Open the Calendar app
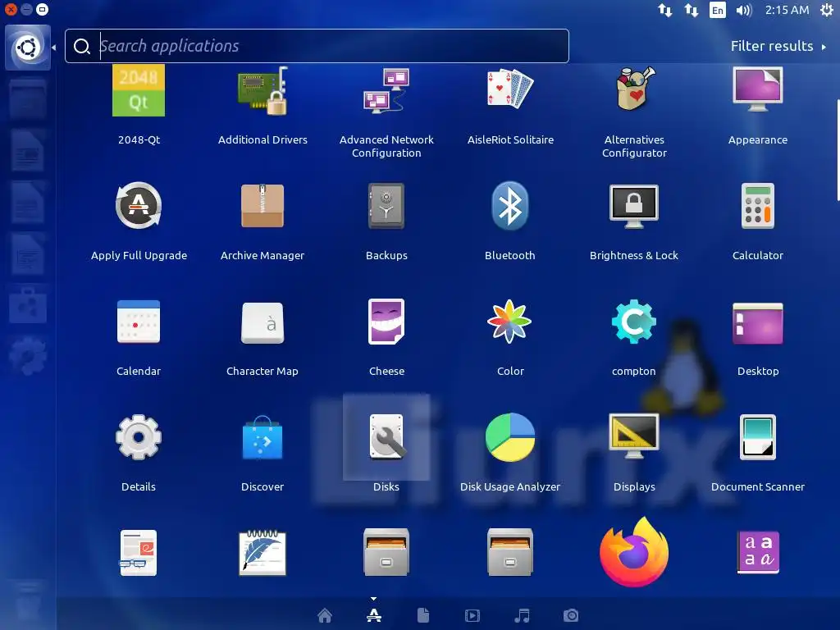 point(139,322)
